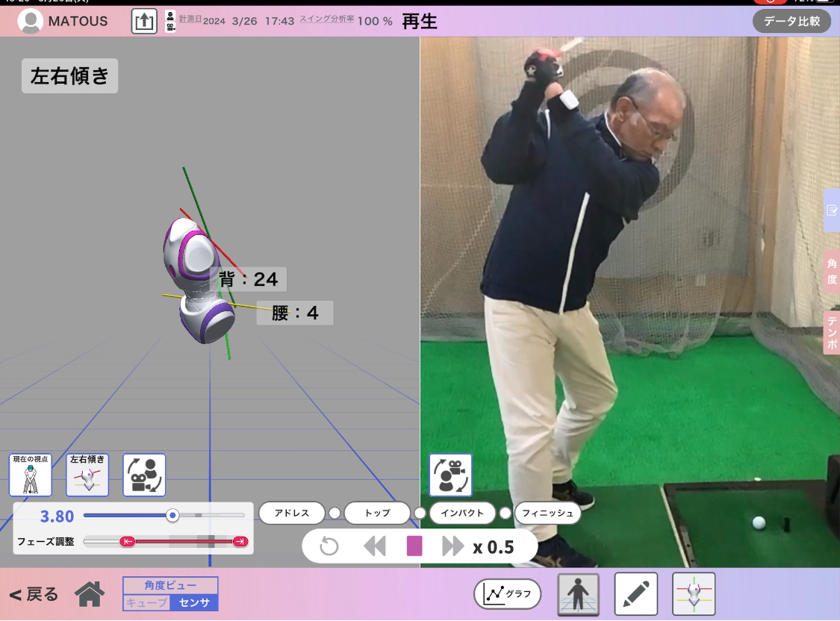840x621 pixels.
Task: Click the 3.80 time value
Action: 57,516
